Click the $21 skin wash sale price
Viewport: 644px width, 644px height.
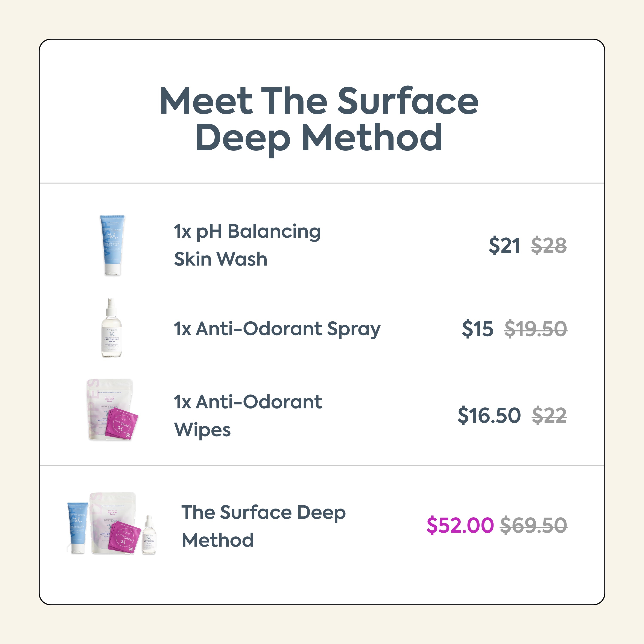click(x=504, y=246)
